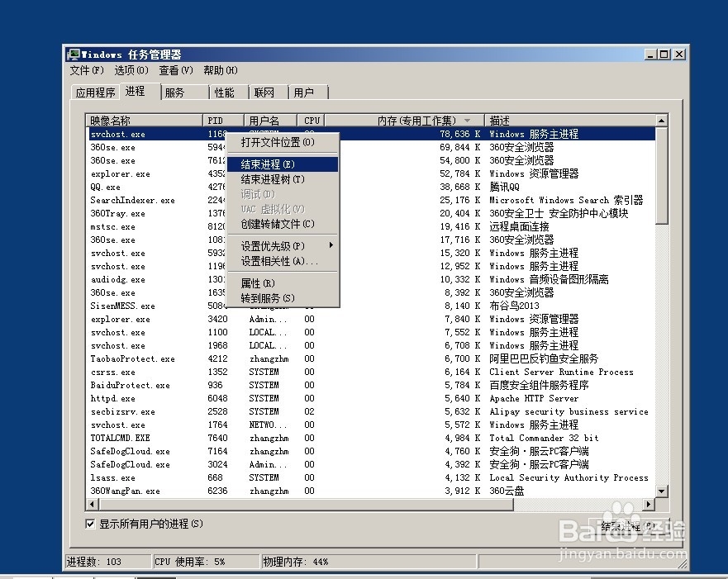Choose 结束进程(E) in context menu
The width and height of the screenshot is (728, 579).
283,164
